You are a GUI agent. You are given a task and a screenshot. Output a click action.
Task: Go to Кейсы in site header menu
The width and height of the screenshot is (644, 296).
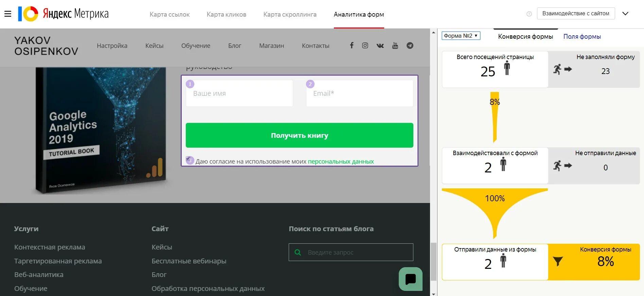click(154, 45)
